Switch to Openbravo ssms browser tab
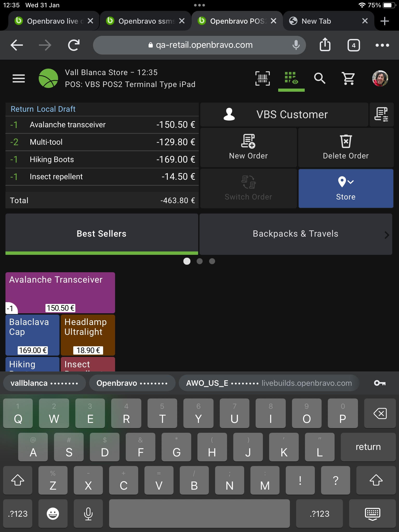The height and width of the screenshot is (532, 399). [x=145, y=21]
